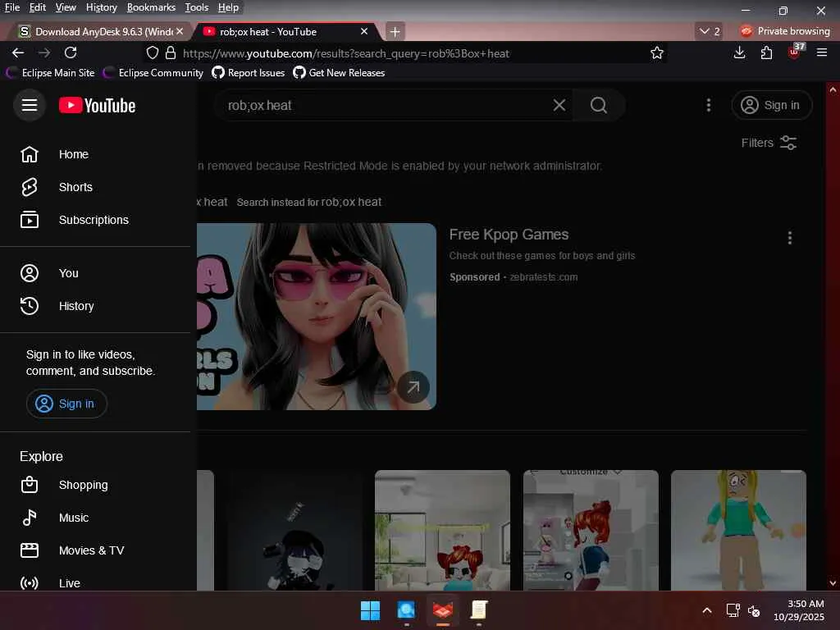
Task: Click Search instead for rob;ox heat
Action: tap(309, 202)
